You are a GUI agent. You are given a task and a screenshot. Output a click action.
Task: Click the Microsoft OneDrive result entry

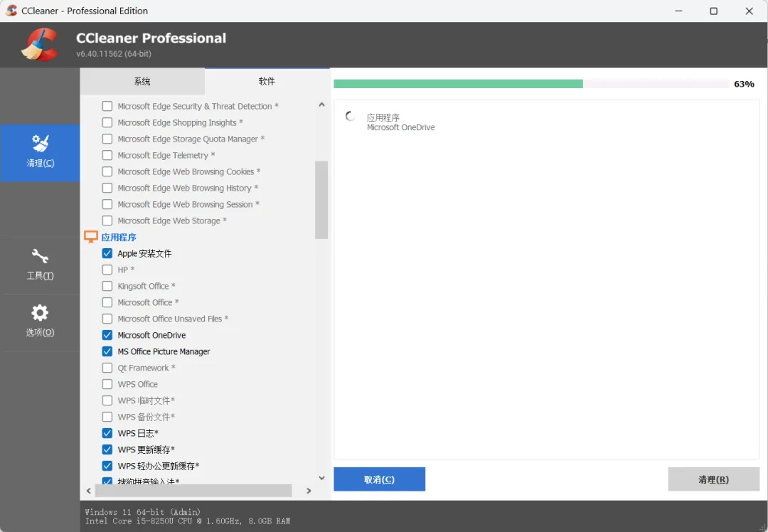click(400, 127)
